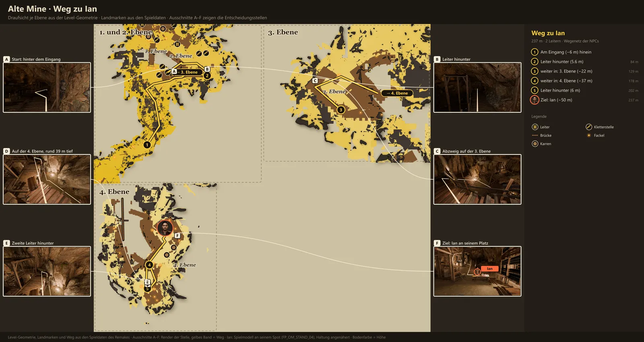Select waypoint marker 4 on the map

click(x=149, y=265)
